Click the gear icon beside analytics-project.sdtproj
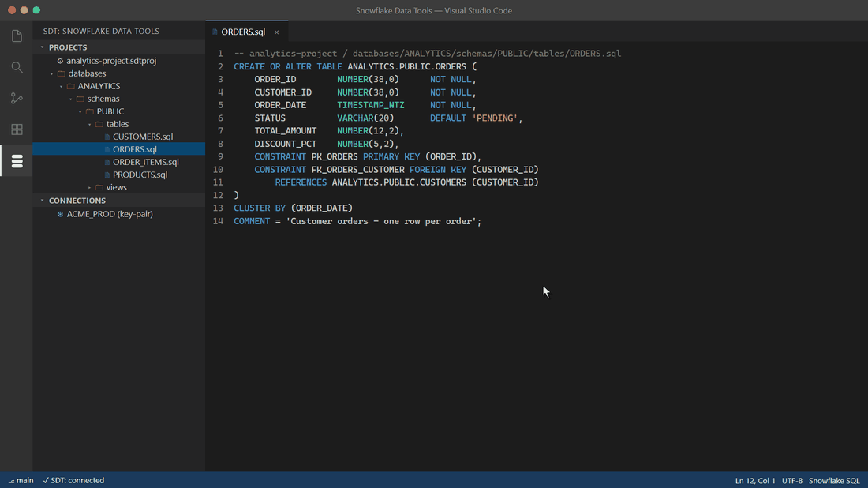This screenshot has width=868, height=488. pyautogui.click(x=60, y=61)
